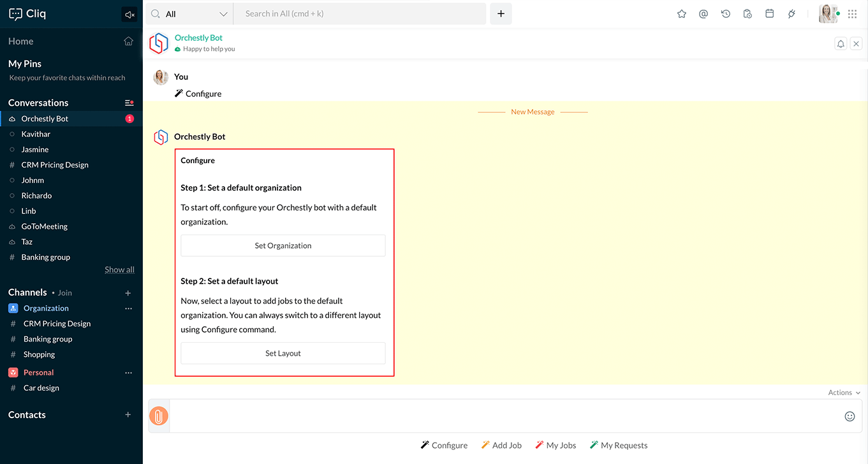
Task: Open Personal category more options
Action: 128,373
